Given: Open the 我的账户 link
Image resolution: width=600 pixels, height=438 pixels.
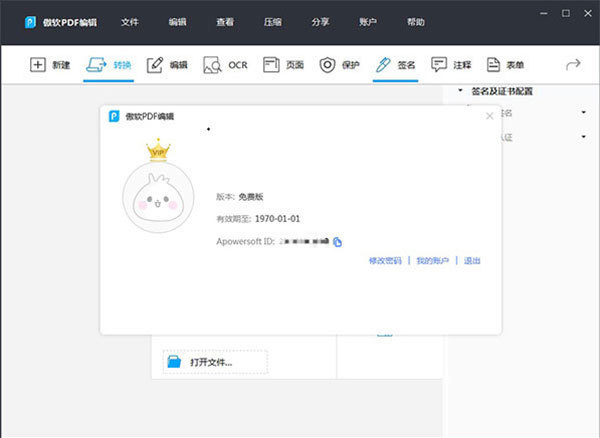Looking at the screenshot, I should (x=432, y=261).
